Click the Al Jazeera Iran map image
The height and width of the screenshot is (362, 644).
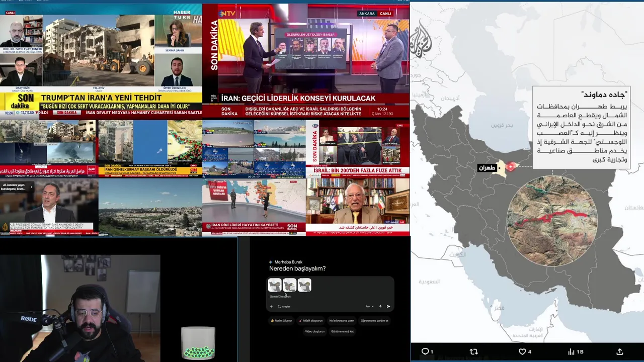[x=527, y=172]
